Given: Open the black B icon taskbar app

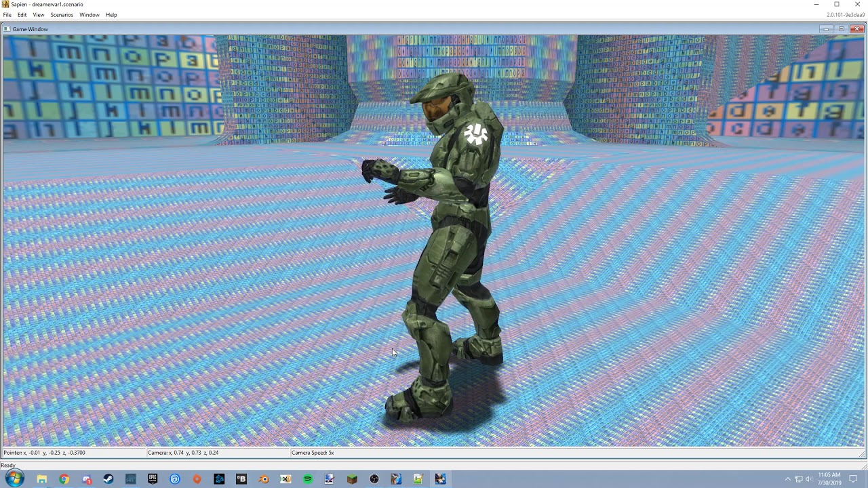Looking at the screenshot, I should point(241,479).
